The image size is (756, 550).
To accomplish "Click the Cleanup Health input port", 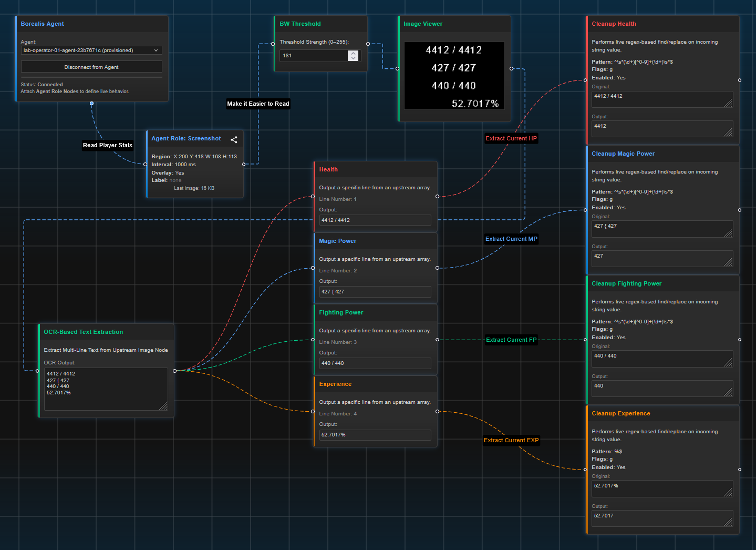I will [586, 80].
